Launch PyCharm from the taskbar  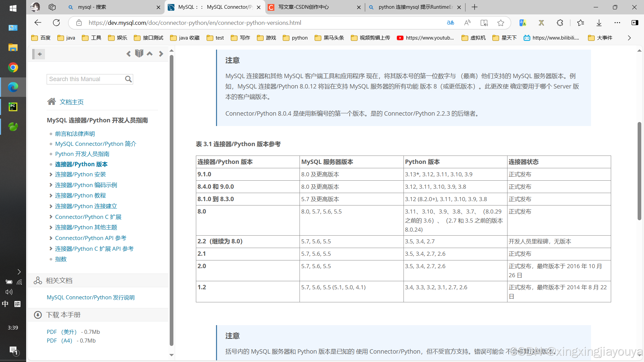point(13,107)
